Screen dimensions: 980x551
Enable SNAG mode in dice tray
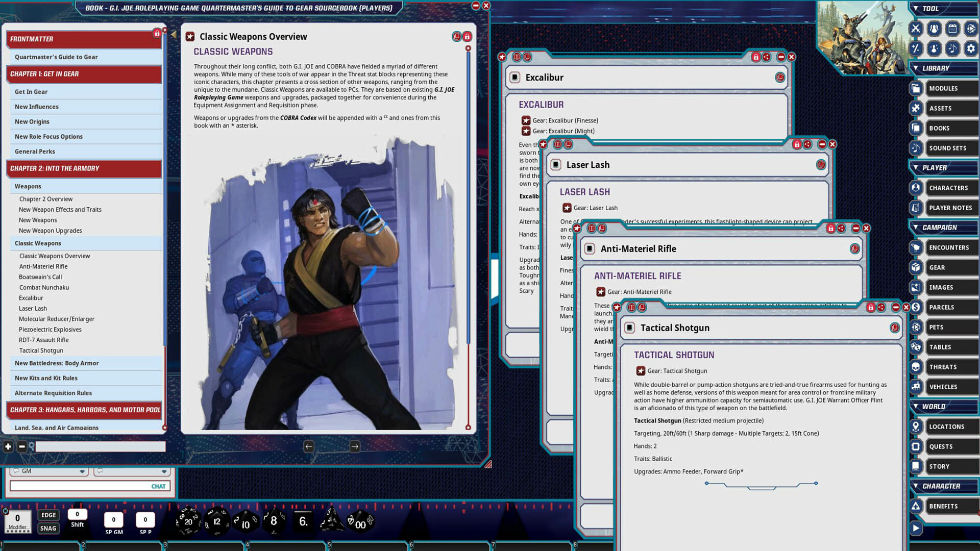pos(48,528)
